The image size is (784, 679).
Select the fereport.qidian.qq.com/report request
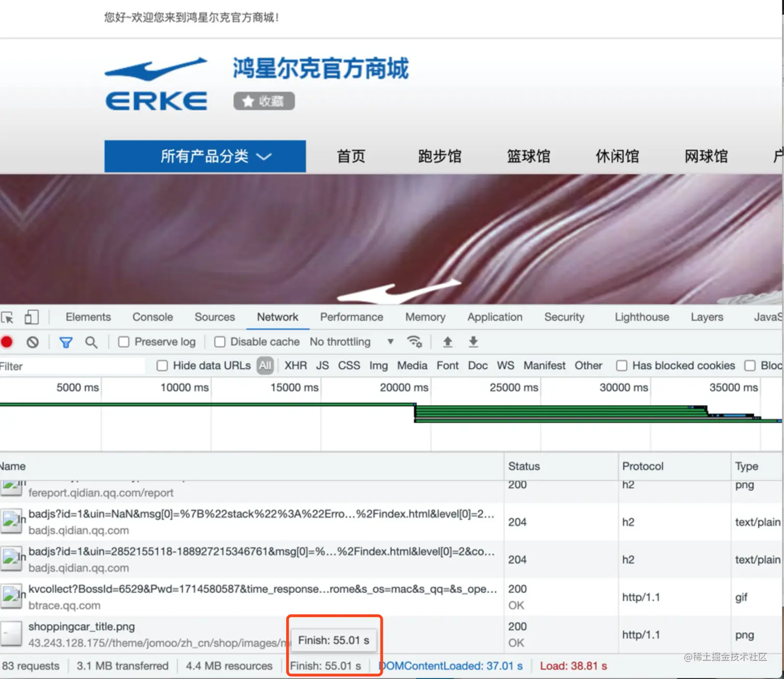click(392, 491)
